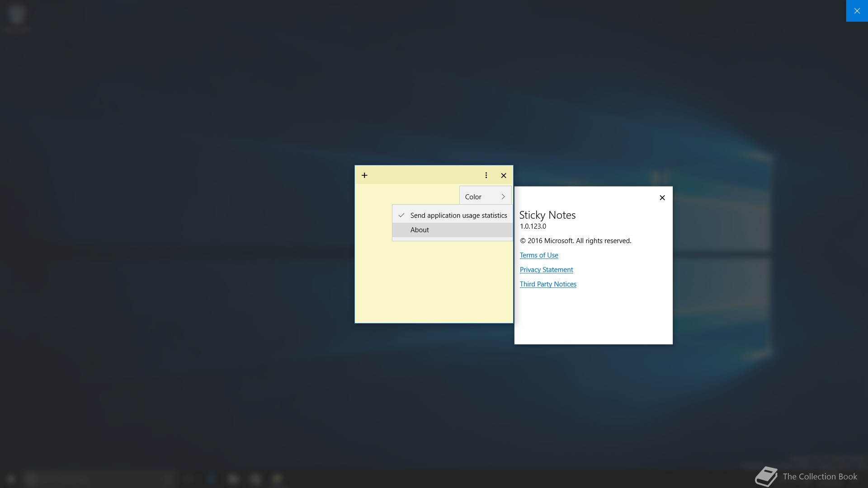Add a new sticky note with plus icon
Screen dimensions: 868x488
(x=364, y=175)
